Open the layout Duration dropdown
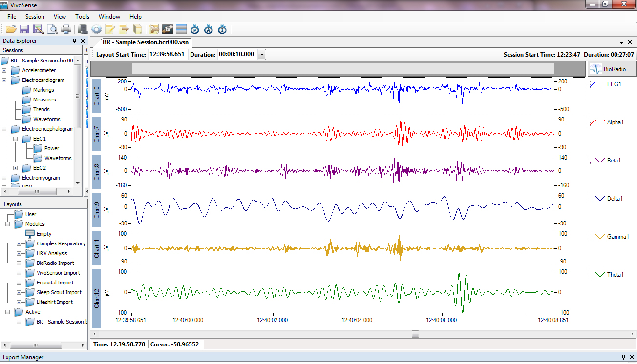Viewport: 637px width, 364px height. coord(262,54)
